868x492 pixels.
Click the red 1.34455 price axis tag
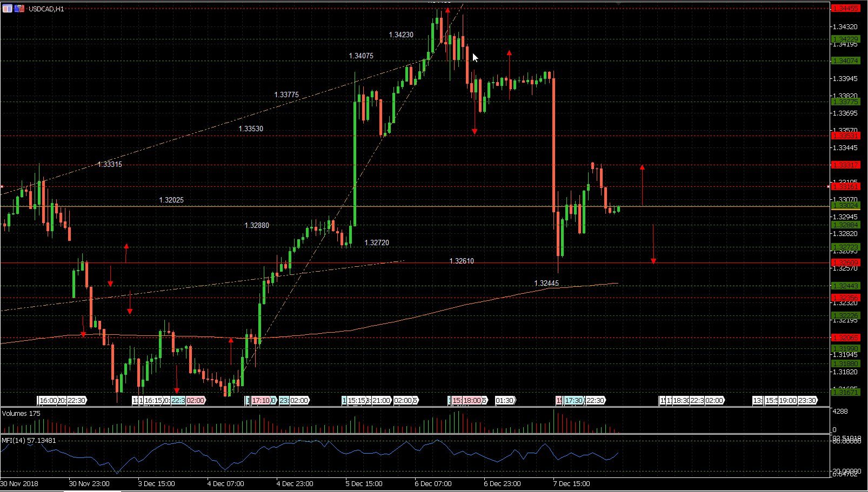(846, 9)
